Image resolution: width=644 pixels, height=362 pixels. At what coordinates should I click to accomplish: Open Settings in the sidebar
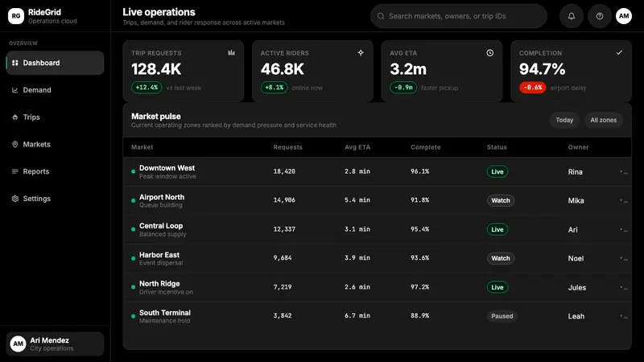[55, 198]
